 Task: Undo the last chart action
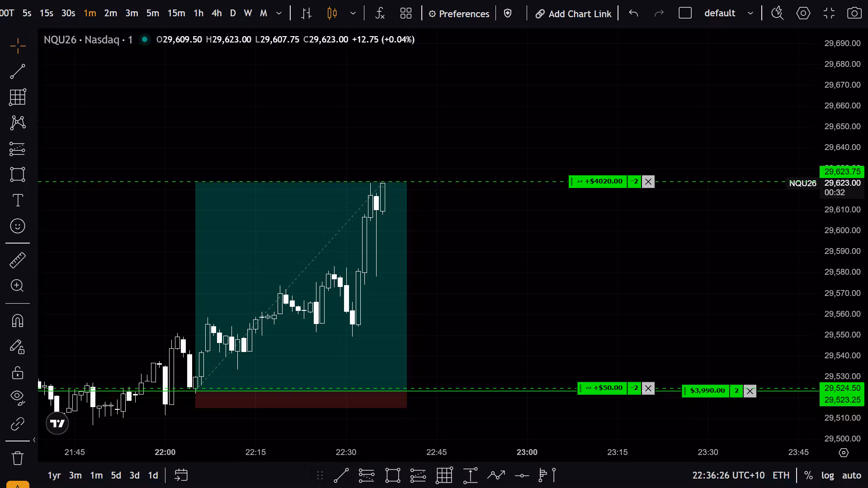(633, 13)
